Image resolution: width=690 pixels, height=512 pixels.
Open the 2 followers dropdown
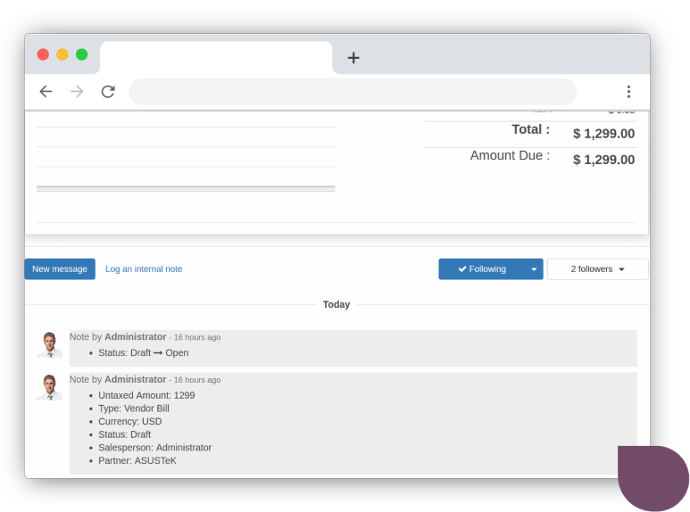click(x=597, y=269)
